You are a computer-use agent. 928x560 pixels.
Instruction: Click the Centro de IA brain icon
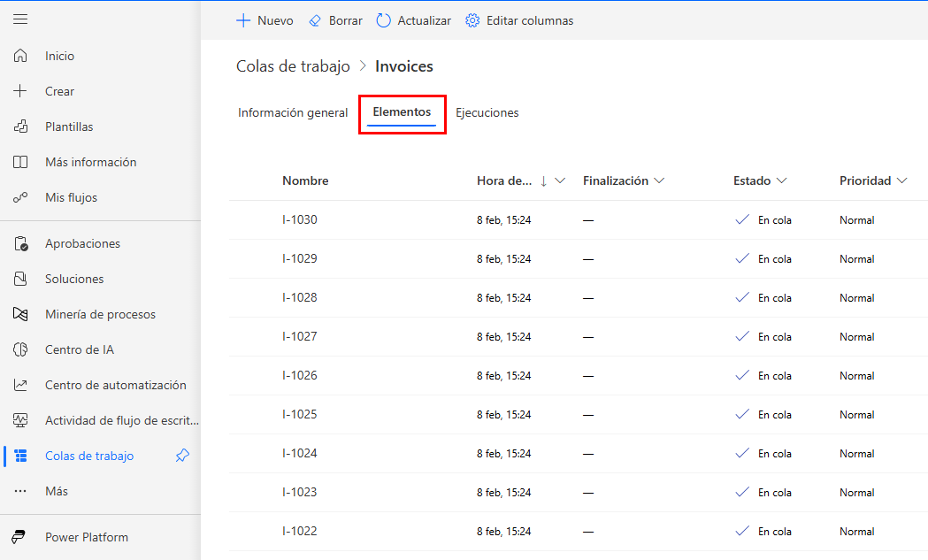[20, 349]
